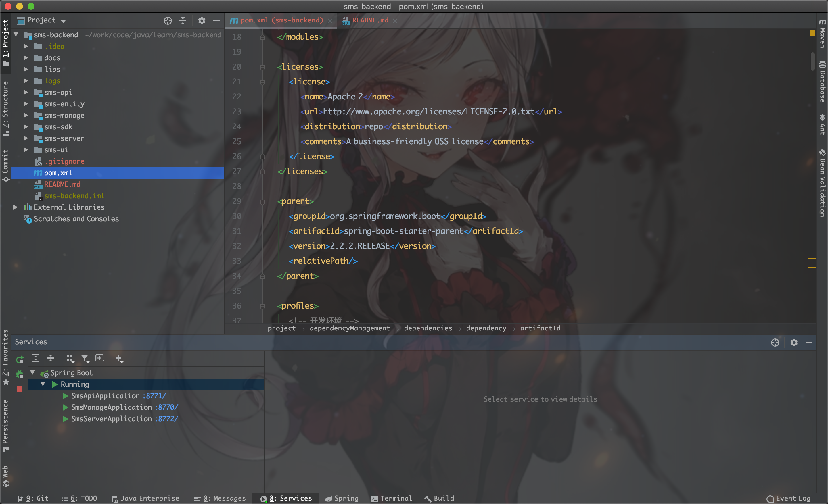Toggle the Structure tool window
The height and width of the screenshot is (504, 828).
coord(5,107)
